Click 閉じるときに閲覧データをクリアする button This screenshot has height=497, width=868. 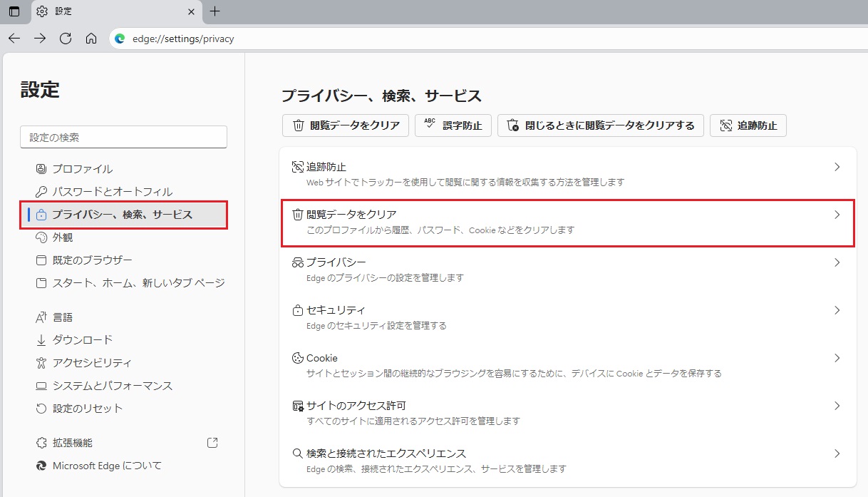pos(600,125)
